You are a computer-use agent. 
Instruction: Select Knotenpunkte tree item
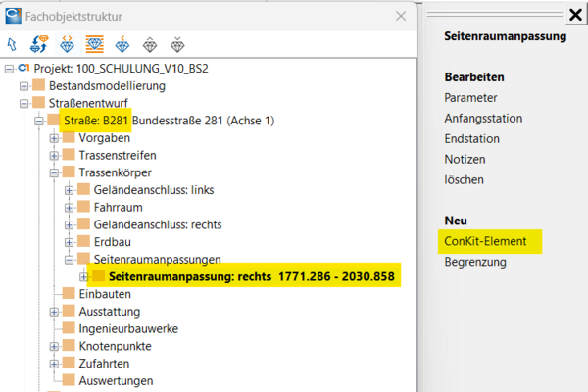(x=115, y=346)
